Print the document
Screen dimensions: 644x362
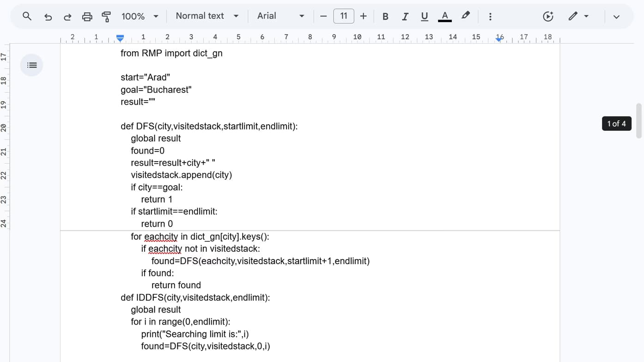click(87, 17)
